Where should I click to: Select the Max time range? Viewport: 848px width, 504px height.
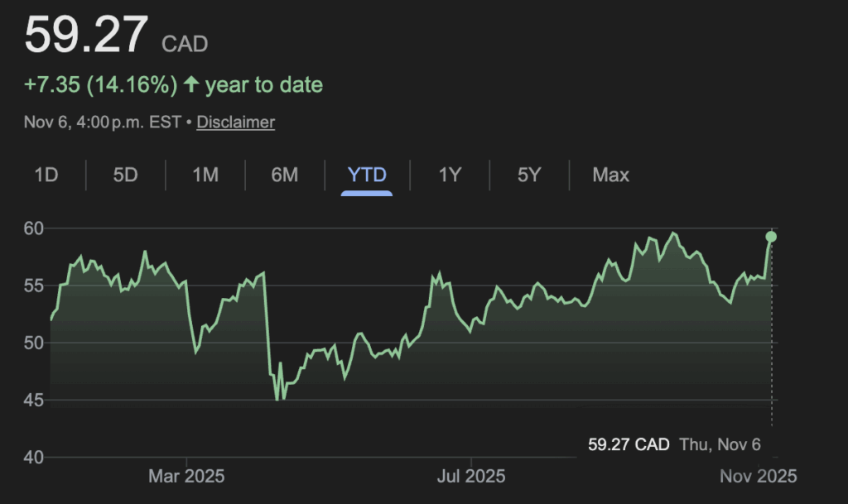[610, 175]
